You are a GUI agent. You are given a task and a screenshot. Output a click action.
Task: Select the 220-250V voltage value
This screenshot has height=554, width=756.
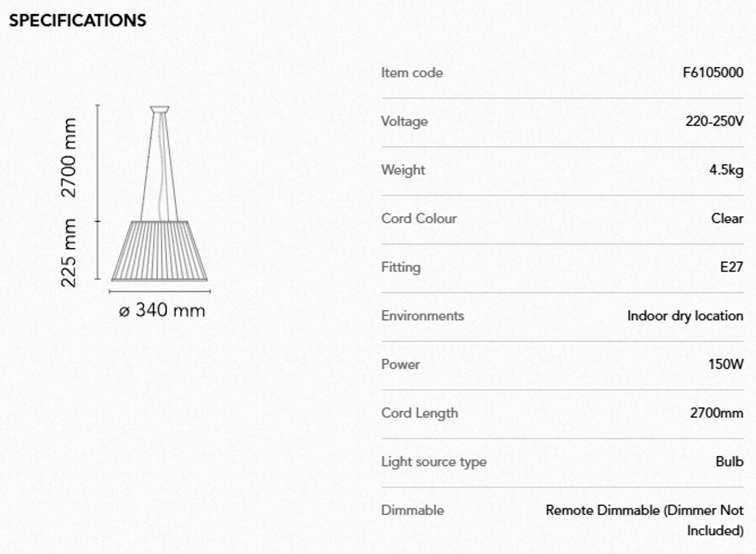pyautogui.click(x=714, y=121)
